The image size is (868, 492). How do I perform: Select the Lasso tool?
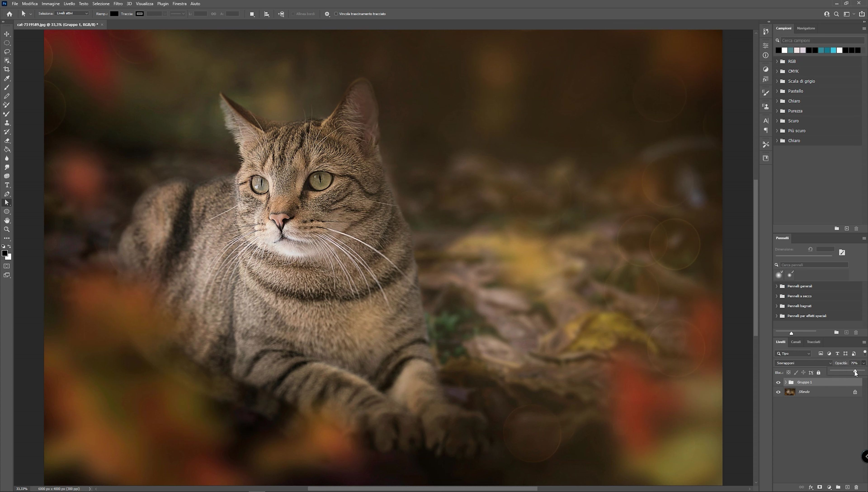pyautogui.click(x=7, y=52)
